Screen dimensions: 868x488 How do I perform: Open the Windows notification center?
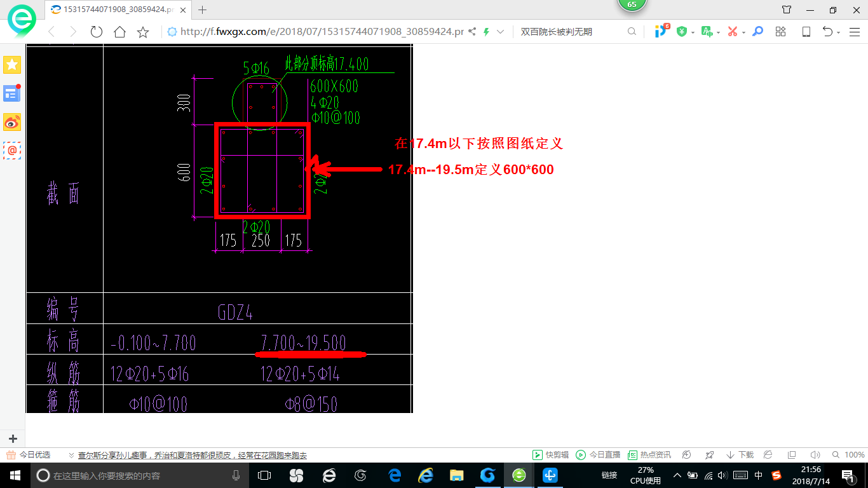(848, 475)
